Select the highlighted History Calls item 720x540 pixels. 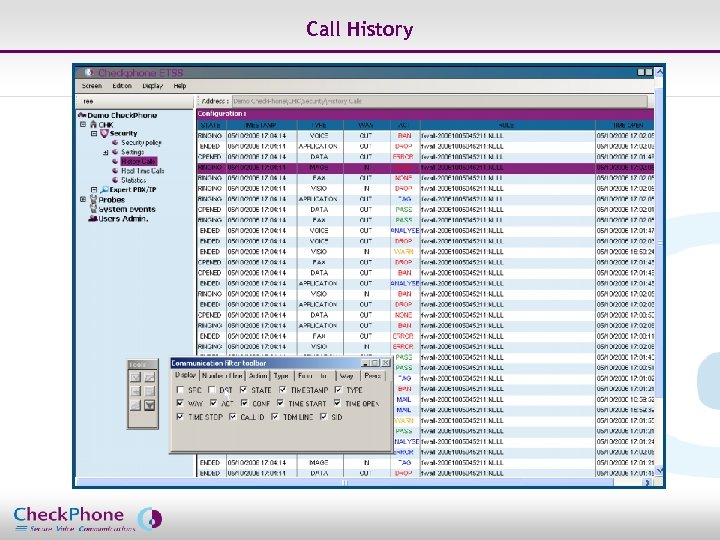(x=139, y=161)
